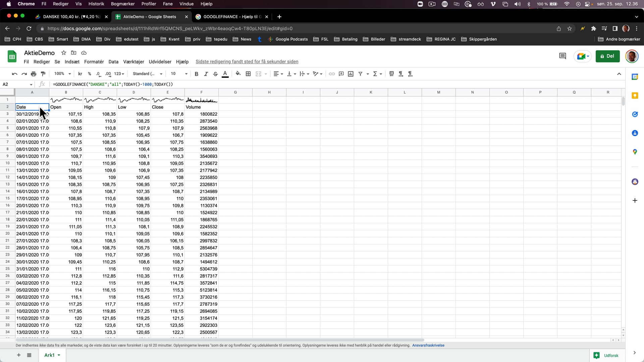Click the A2 name box
This screenshot has width=644, height=362.
(x=17, y=84)
